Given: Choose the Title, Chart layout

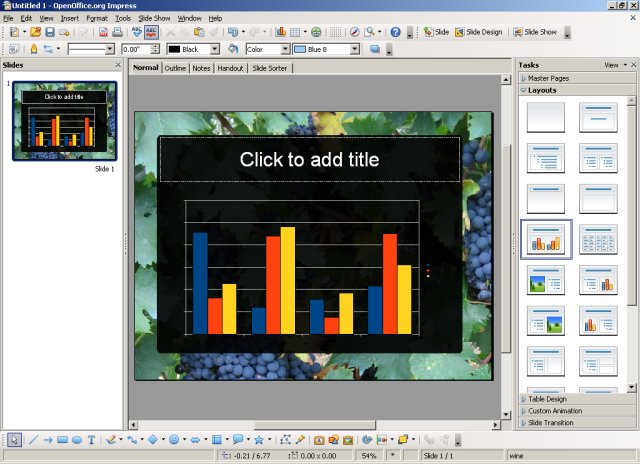Looking at the screenshot, I should pos(546,240).
